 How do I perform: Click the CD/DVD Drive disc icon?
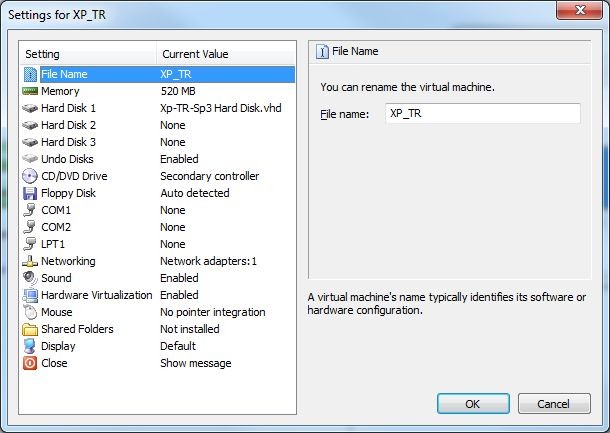[30, 176]
